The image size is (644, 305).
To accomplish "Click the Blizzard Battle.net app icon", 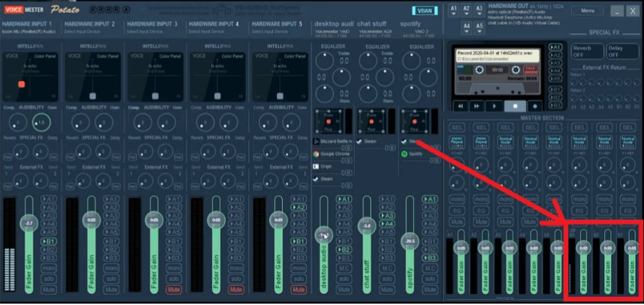I will 316,142.
